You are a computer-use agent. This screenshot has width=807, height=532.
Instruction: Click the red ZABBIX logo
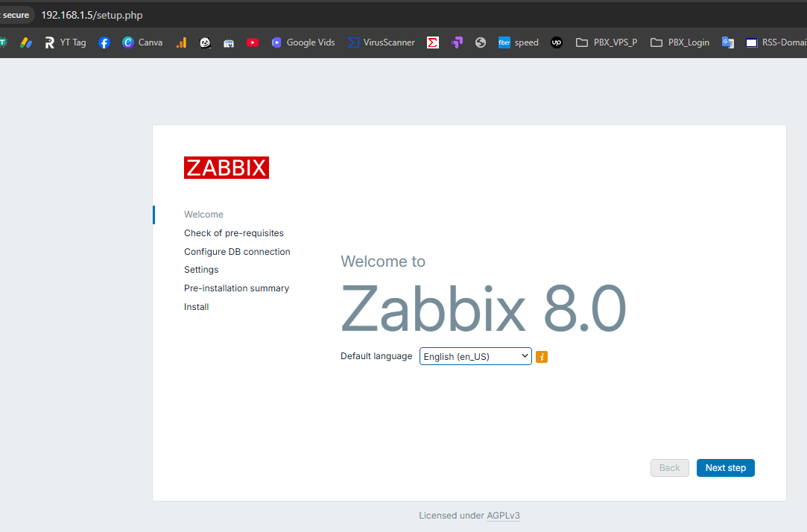click(227, 168)
